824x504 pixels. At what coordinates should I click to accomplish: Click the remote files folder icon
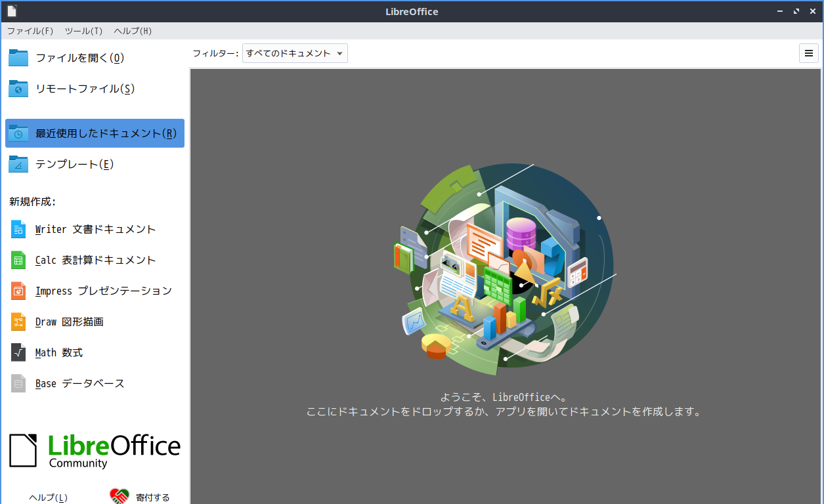[x=18, y=89]
